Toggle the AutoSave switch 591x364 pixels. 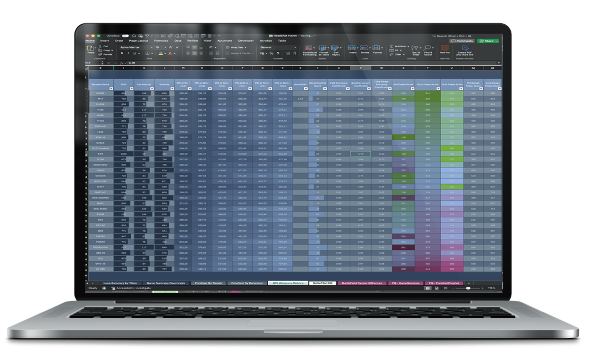(126, 36)
